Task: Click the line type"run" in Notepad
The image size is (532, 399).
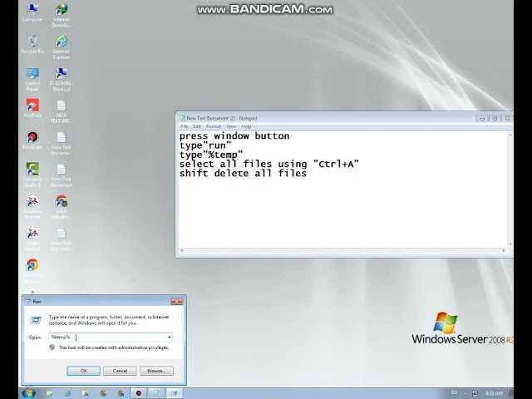Action: pos(205,145)
